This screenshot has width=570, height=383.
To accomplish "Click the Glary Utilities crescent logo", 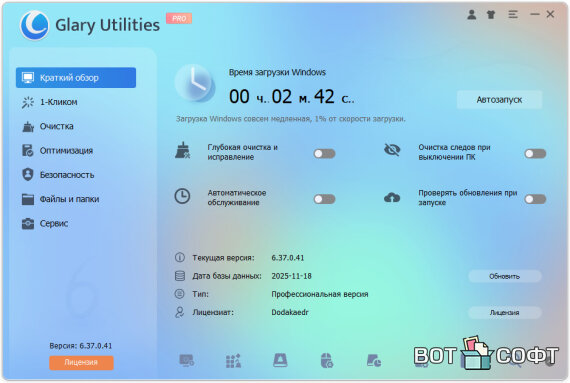I will tap(34, 25).
